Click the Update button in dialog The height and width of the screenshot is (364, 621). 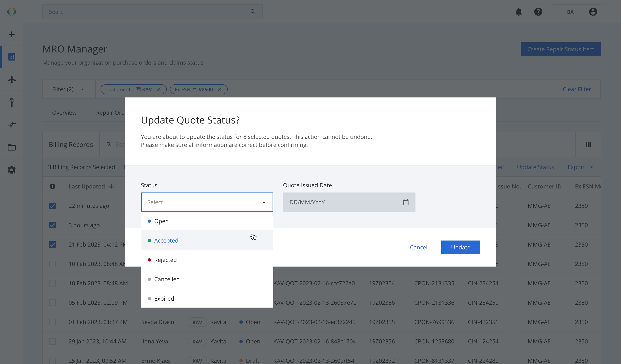(x=460, y=247)
